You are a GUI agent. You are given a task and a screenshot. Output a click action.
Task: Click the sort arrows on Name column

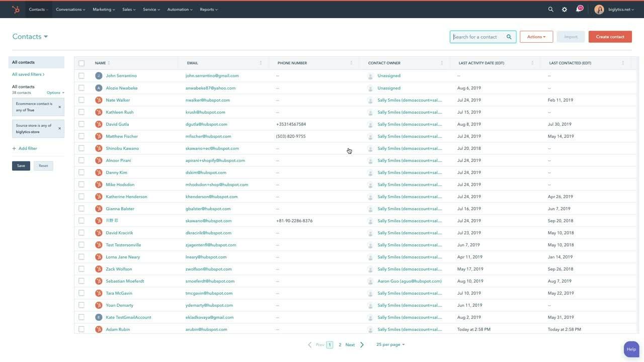point(109,63)
